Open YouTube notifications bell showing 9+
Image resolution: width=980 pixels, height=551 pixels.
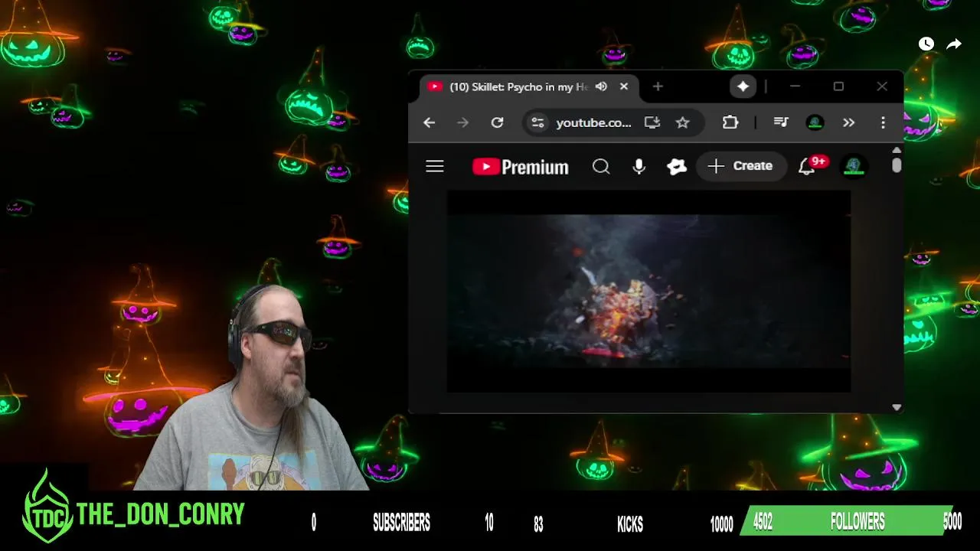point(807,166)
